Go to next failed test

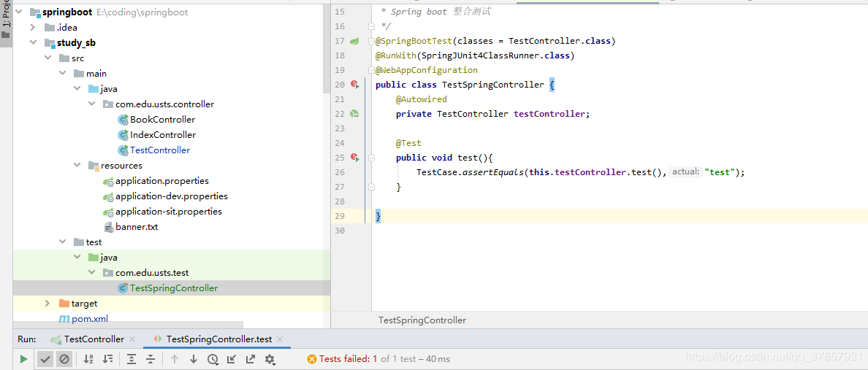click(x=193, y=359)
